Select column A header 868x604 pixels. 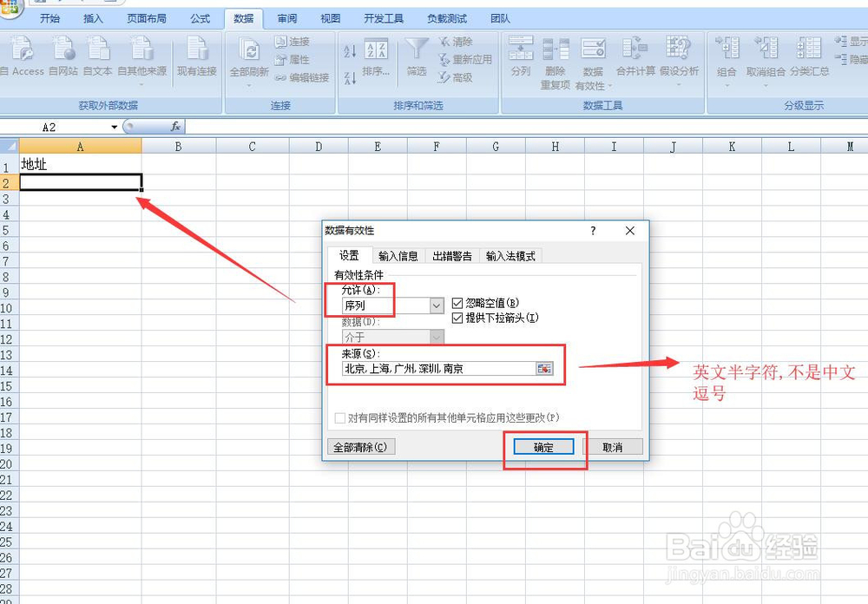pyautogui.click(x=80, y=147)
